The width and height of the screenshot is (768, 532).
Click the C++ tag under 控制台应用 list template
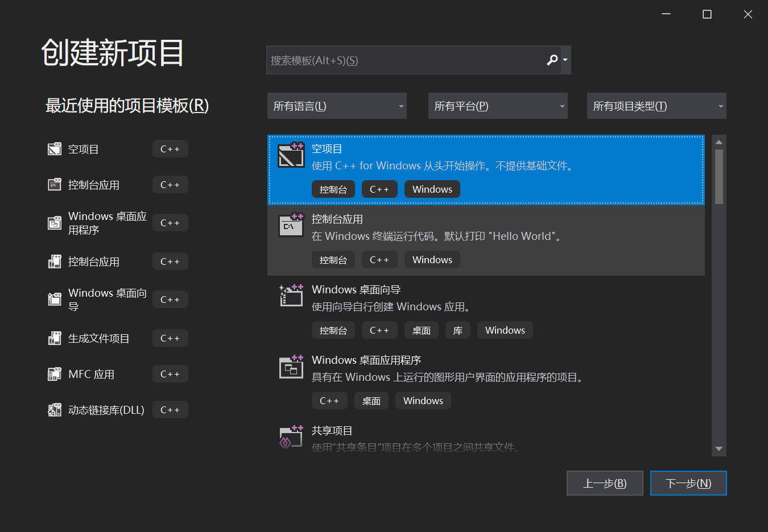[x=379, y=260]
